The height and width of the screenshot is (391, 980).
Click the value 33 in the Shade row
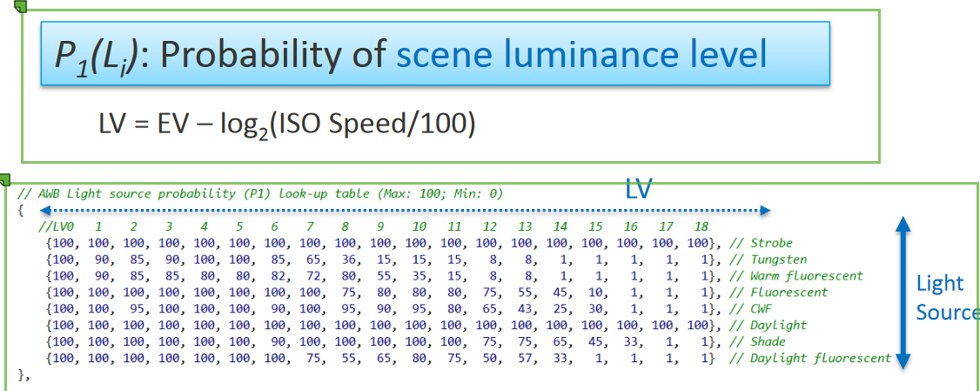click(631, 341)
